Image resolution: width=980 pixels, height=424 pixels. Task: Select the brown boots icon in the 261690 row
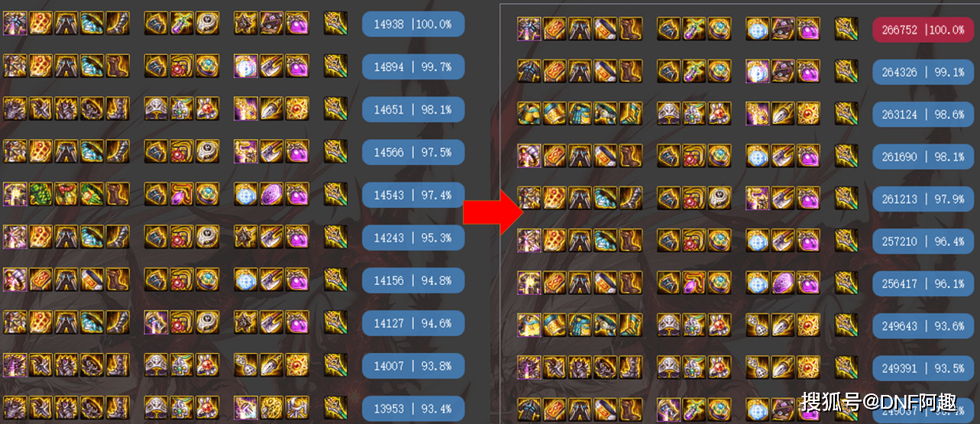coord(630,156)
